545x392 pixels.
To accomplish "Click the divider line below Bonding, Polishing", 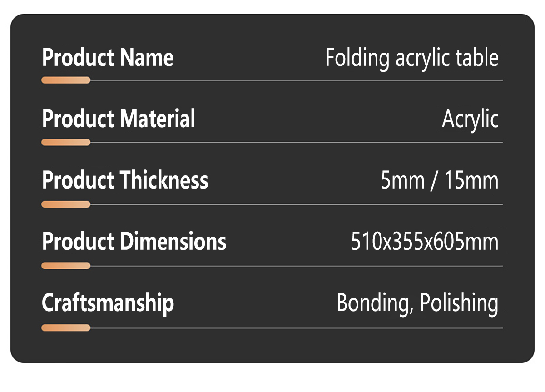I will pyautogui.click(x=297, y=328).
